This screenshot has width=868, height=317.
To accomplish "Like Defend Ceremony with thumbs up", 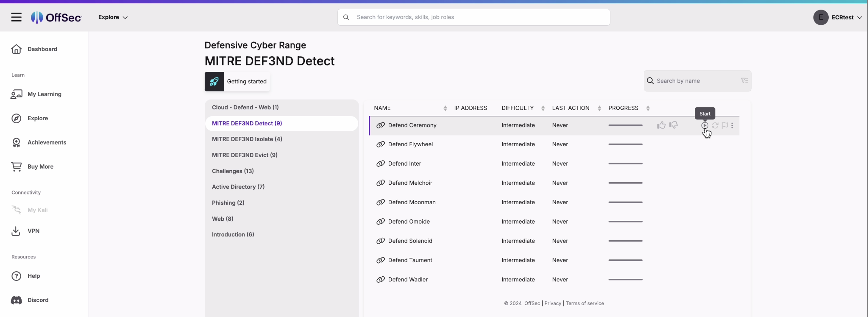I will [x=661, y=125].
